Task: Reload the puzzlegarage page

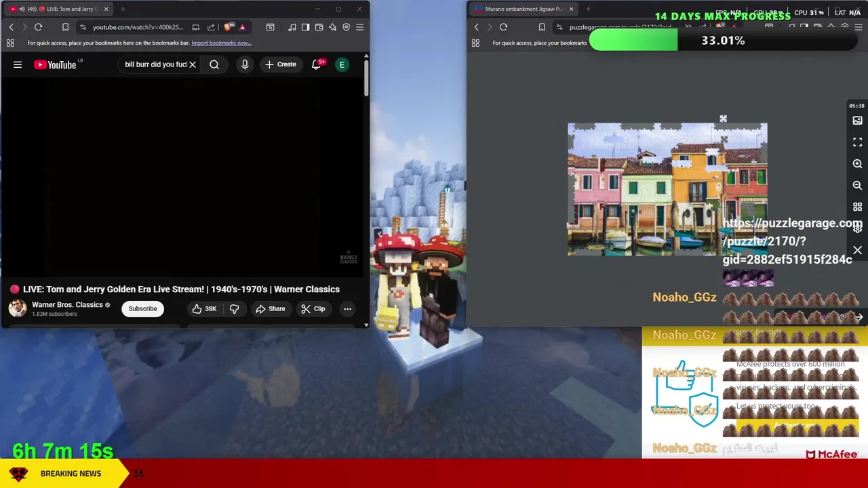Action: click(503, 27)
